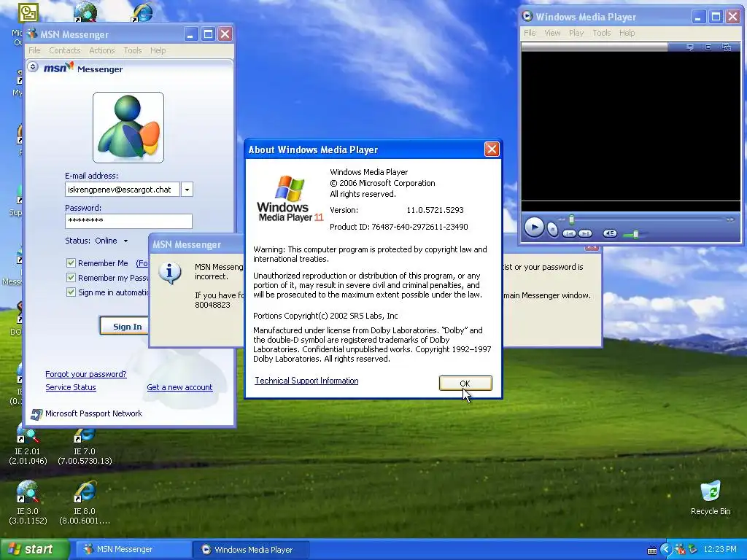Adjust the Media Player volume slider
The width and height of the screenshot is (747, 560).
point(635,234)
